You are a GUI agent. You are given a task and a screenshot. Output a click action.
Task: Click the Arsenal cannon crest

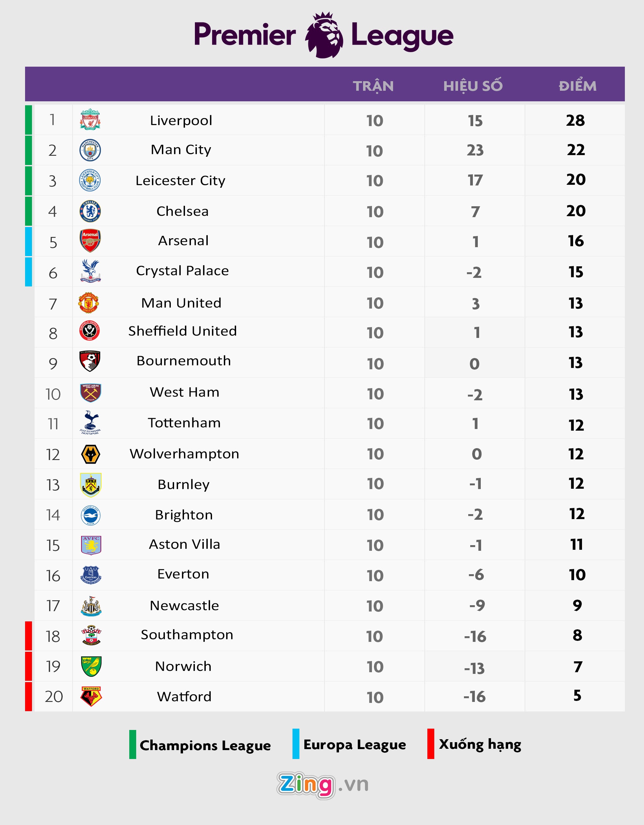(x=90, y=241)
